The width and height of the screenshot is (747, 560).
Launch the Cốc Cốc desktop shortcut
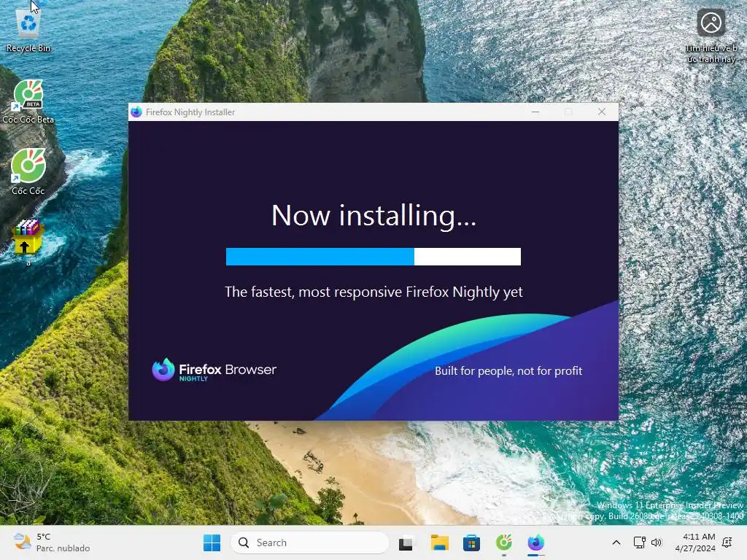point(28,172)
